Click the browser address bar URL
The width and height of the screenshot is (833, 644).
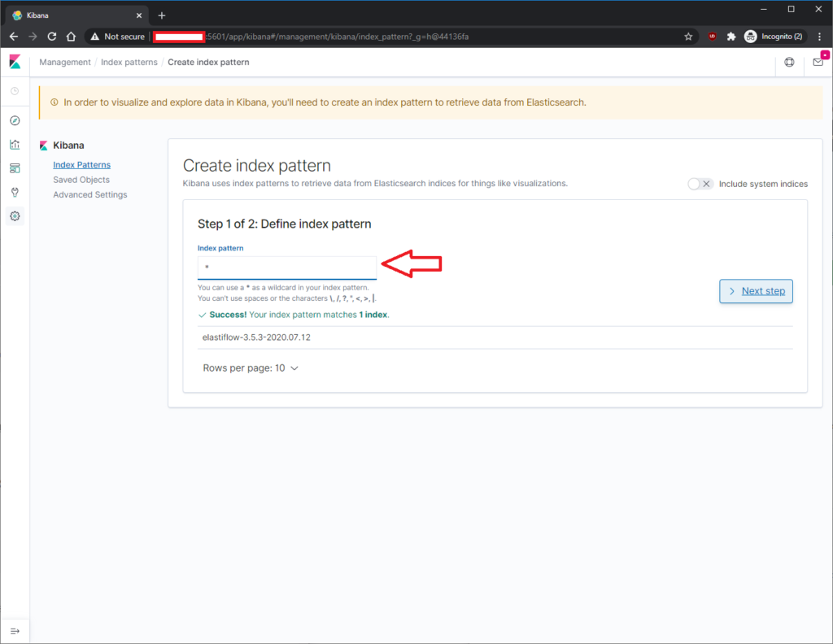(x=338, y=37)
